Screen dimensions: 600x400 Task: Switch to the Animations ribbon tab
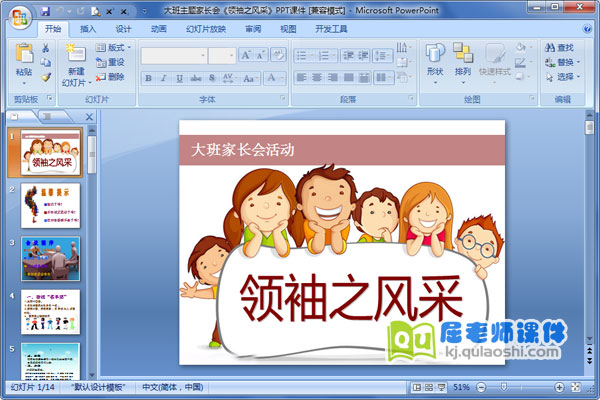coord(158,29)
